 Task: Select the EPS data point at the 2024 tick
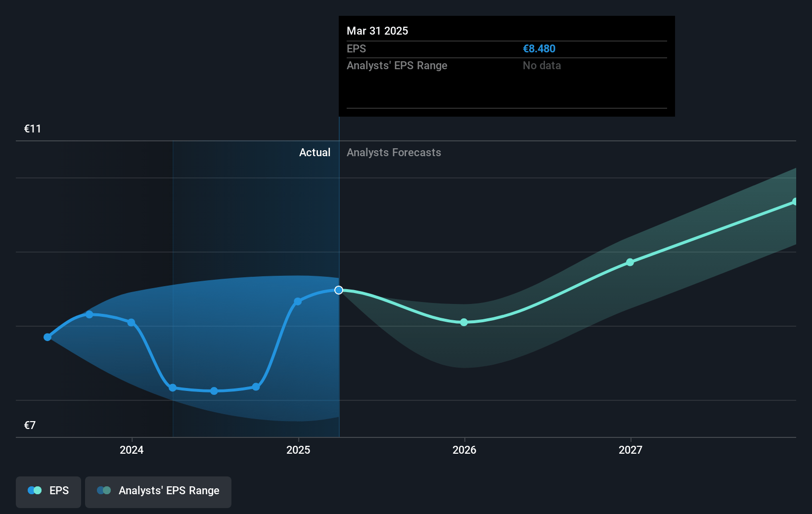131,322
